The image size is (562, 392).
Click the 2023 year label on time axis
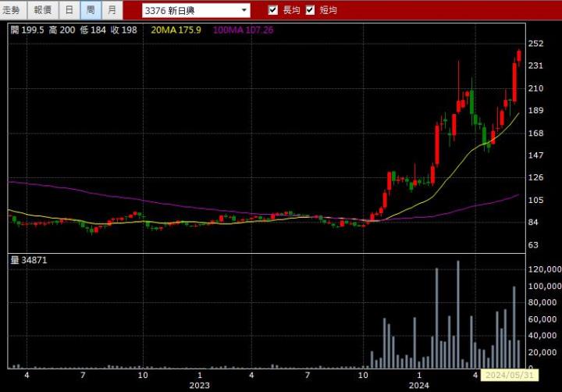[199, 385]
